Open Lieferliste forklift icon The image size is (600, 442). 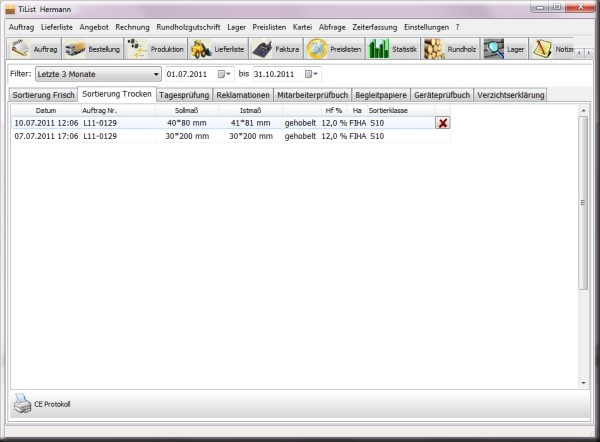click(201, 49)
